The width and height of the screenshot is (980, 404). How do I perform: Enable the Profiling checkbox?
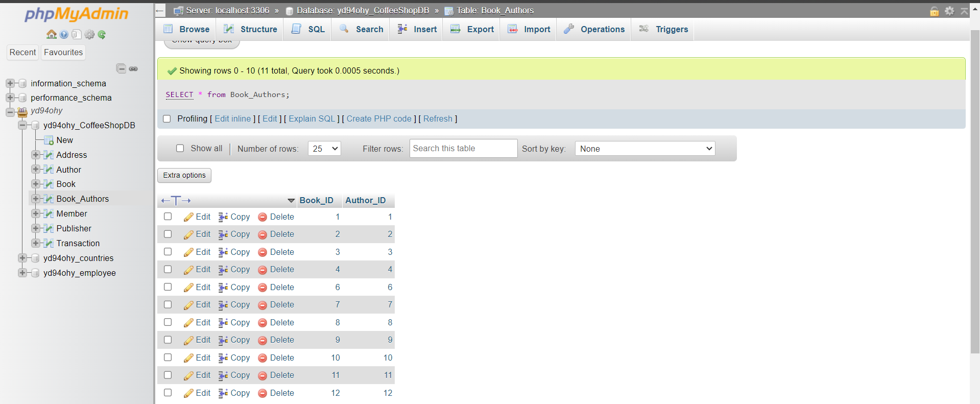tap(166, 118)
